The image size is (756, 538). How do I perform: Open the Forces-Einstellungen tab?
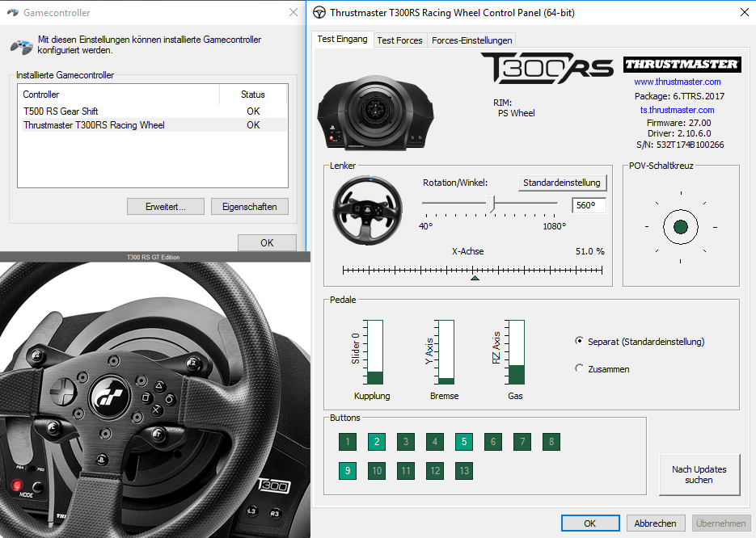point(471,40)
